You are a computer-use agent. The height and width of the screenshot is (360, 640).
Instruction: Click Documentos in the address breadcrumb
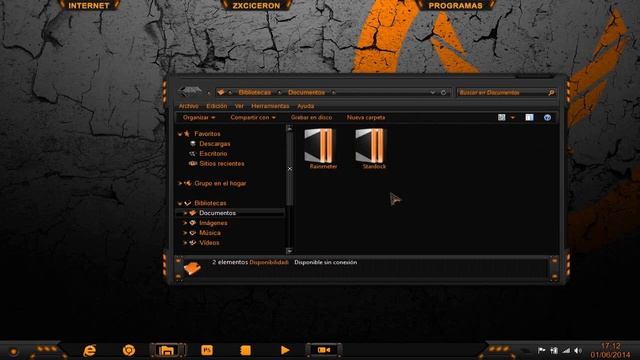click(307, 93)
